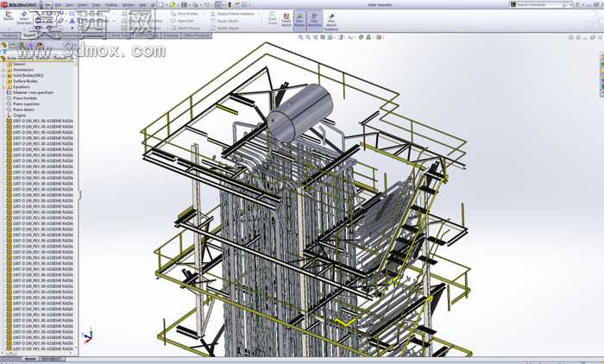Click the New document icon

pos(161,4)
